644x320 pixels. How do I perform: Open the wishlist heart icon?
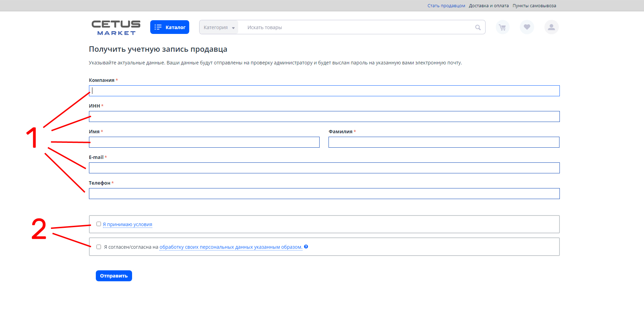point(527,27)
